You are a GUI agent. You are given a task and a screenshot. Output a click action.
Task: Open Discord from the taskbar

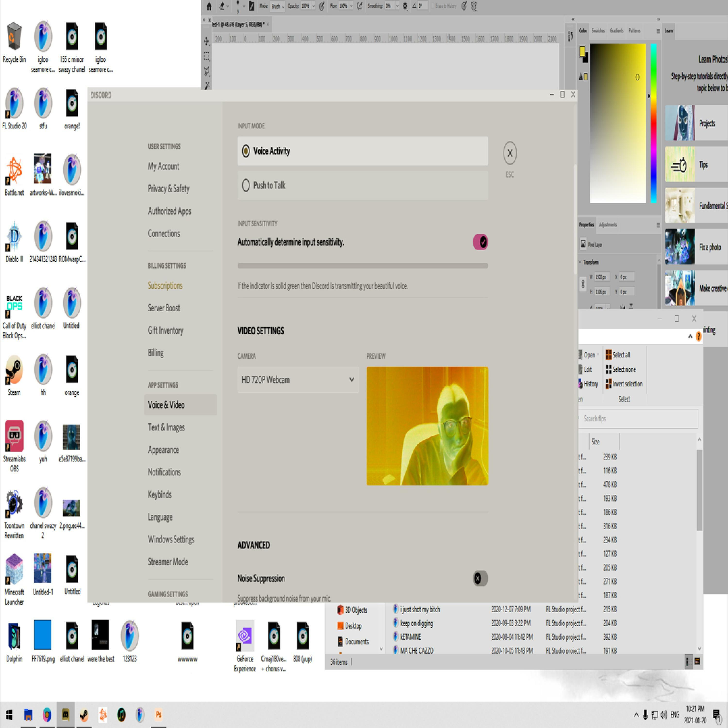tap(66, 714)
